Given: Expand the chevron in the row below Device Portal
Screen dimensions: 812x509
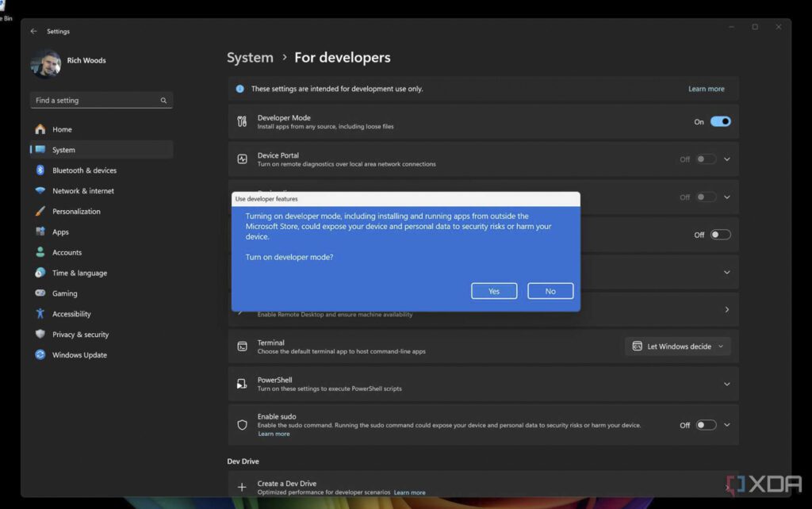Looking at the screenshot, I should coord(727,197).
